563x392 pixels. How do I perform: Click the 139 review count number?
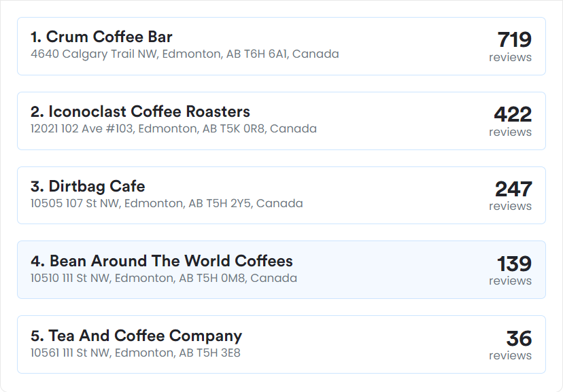click(514, 264)
